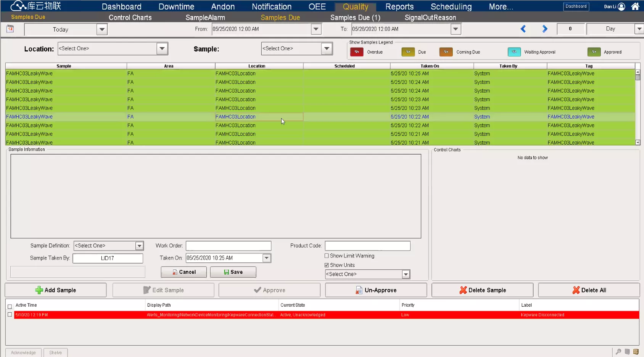Open the From date picker dropdown
The width and height of the screenshot is (644, 357).
(x=316, y=29)
